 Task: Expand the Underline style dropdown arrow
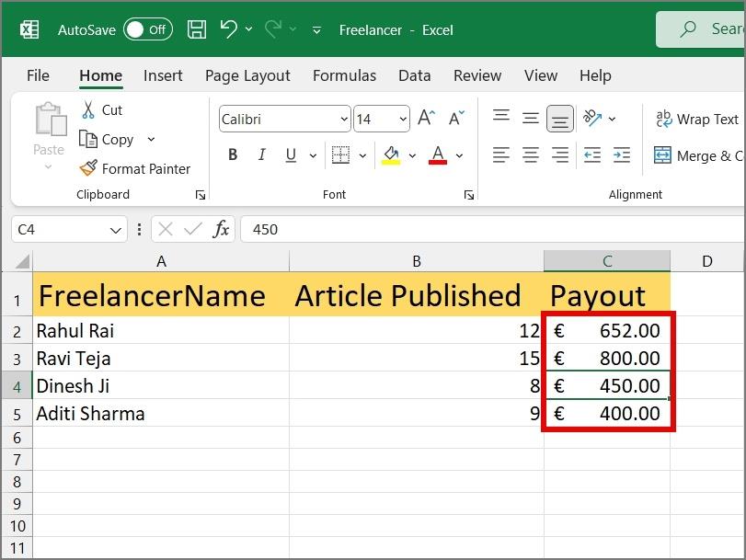pos(313,155)
